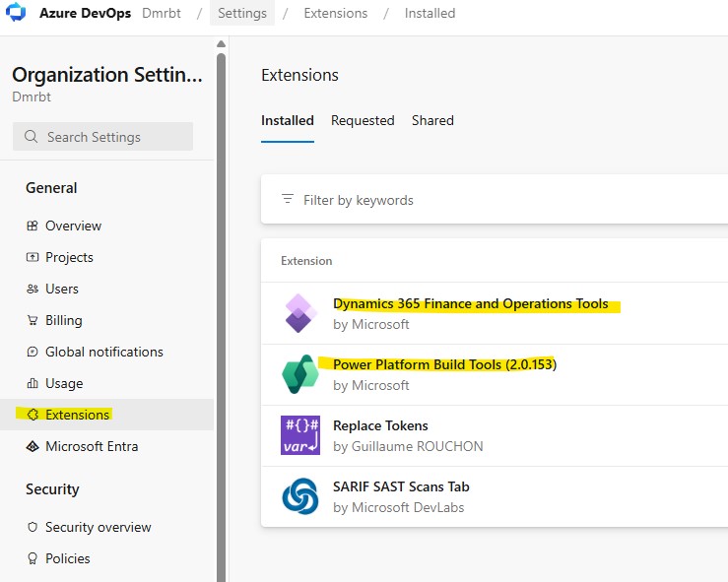
Task: Click the Replace Tokens extension logo
Action: 299,435
